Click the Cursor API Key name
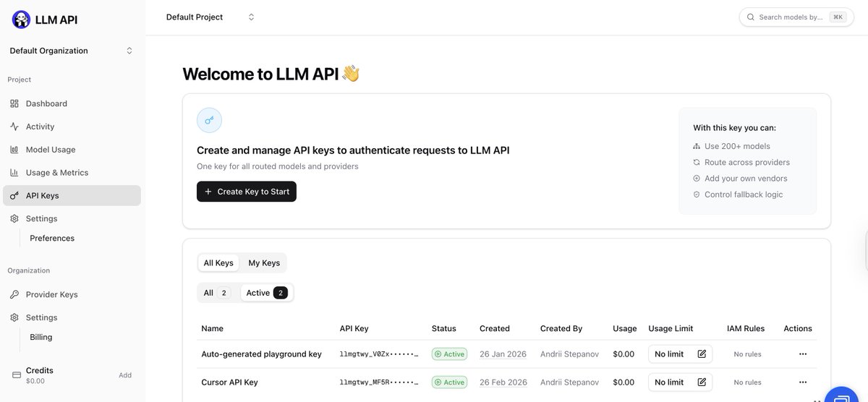The image size is (868, 402). click(229, 382)
